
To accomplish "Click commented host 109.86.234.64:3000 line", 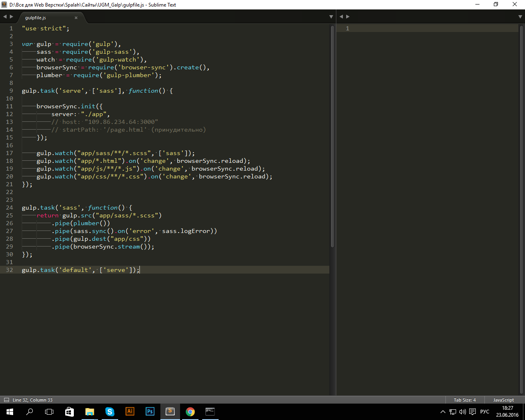I will 105,122.
